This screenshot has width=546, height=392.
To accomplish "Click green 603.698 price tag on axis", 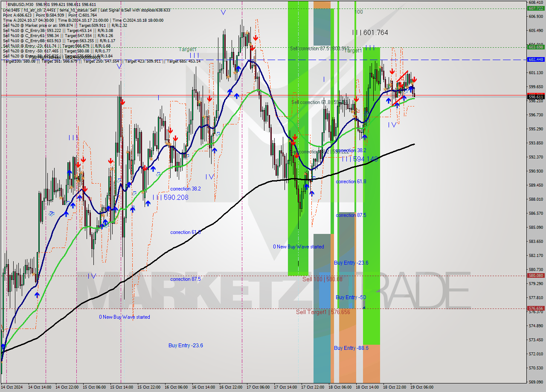I will 536,47.
